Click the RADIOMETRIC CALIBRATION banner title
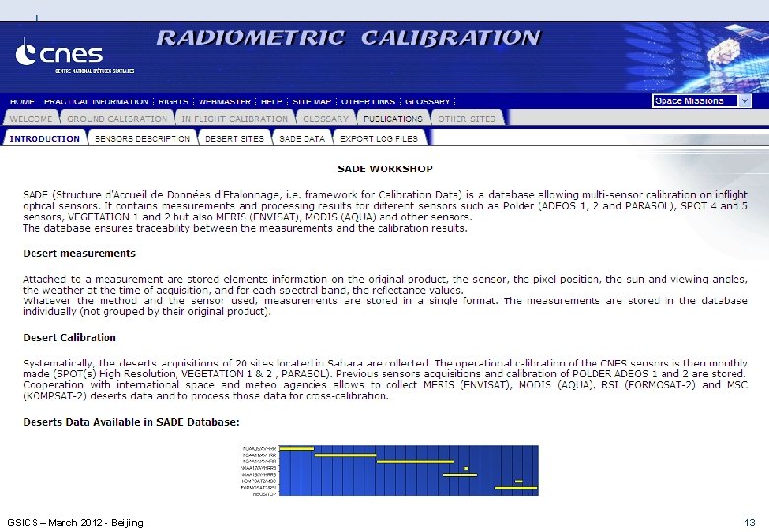Image resolution: width=769 pixels, height=532 pixels. (349, 38)
